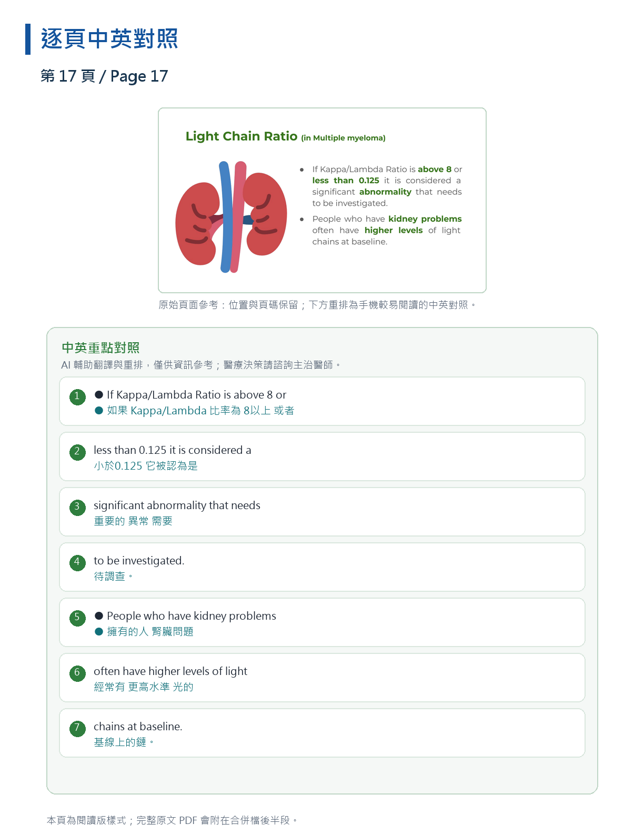Click the 'chains at baseline.' card
644x834 pixels.
click(x=322, y=733)
